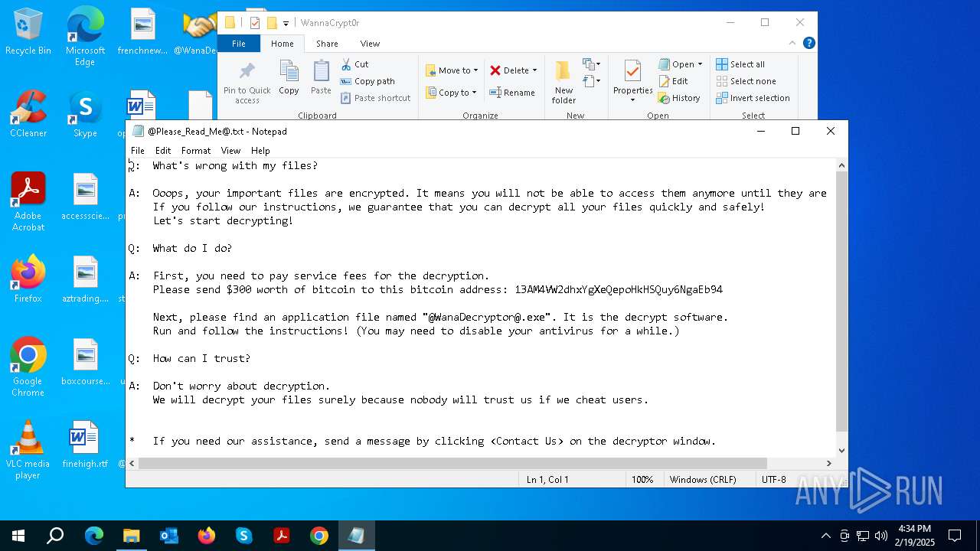Screen dimensions: 980x551
Task: Select CCleaner desktop shortcut
Action: tap(28, 115)
